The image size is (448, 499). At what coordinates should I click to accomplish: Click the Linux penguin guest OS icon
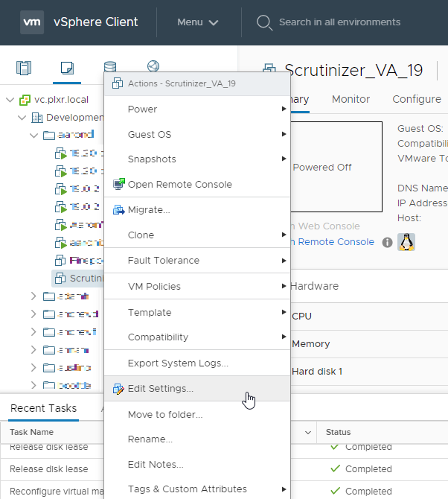point(406,241)
